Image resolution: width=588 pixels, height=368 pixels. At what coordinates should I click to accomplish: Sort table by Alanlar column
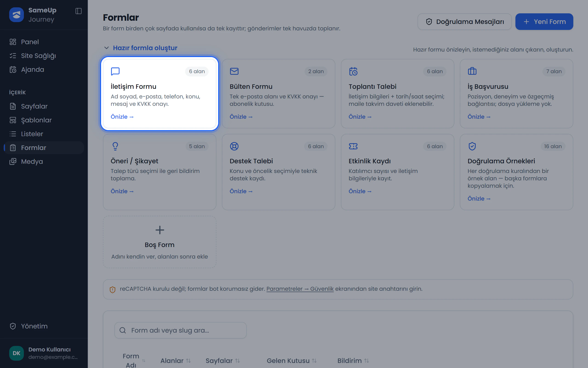tap(175, 361)
